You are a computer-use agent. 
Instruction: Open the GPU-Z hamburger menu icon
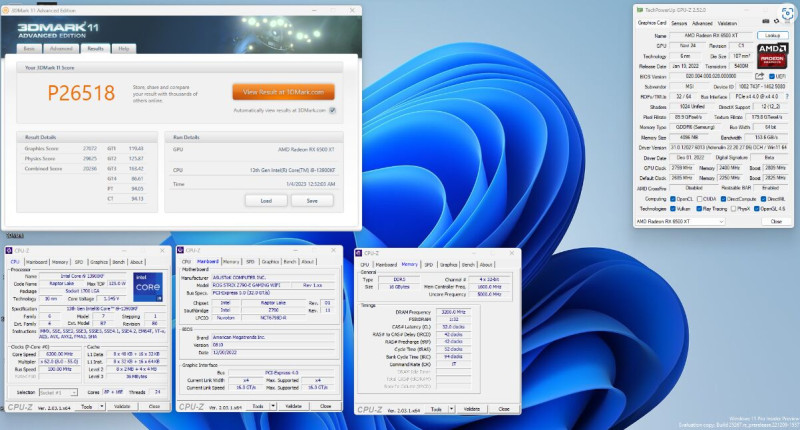(786, 21)
